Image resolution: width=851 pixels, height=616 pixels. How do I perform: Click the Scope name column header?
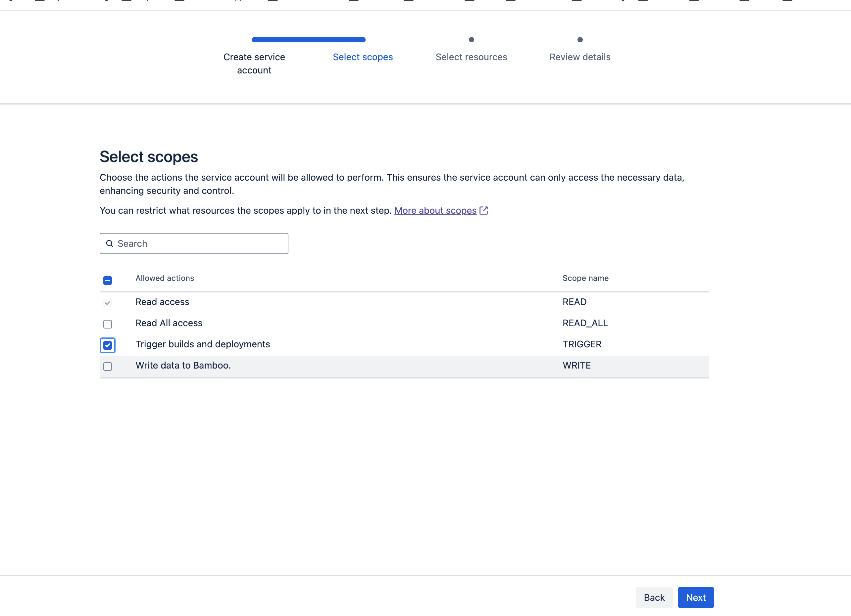pos(585,278)
